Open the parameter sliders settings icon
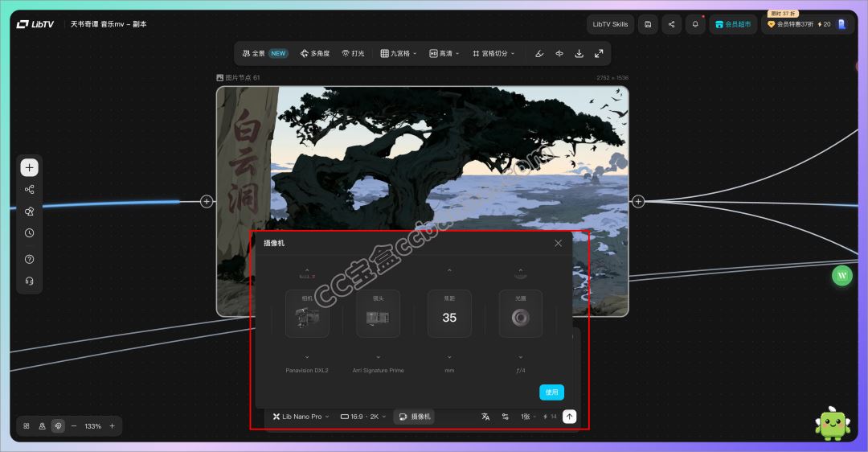The width and height of the screenshot is (868, 452). [x=506, y=417]
